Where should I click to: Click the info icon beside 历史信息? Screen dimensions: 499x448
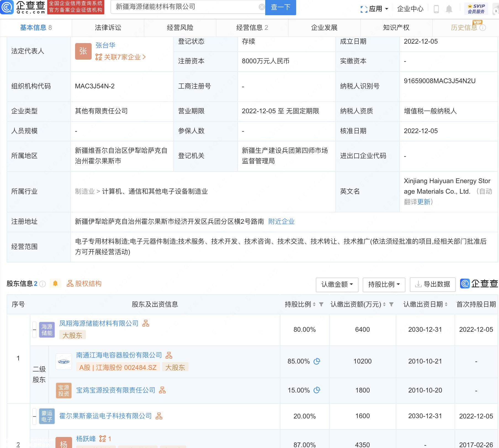(483, 28)
